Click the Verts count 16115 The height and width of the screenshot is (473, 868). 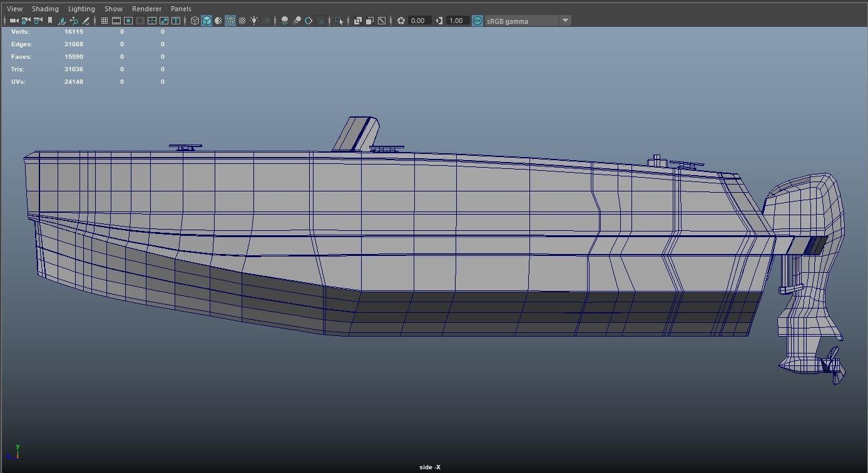(74, 31)
